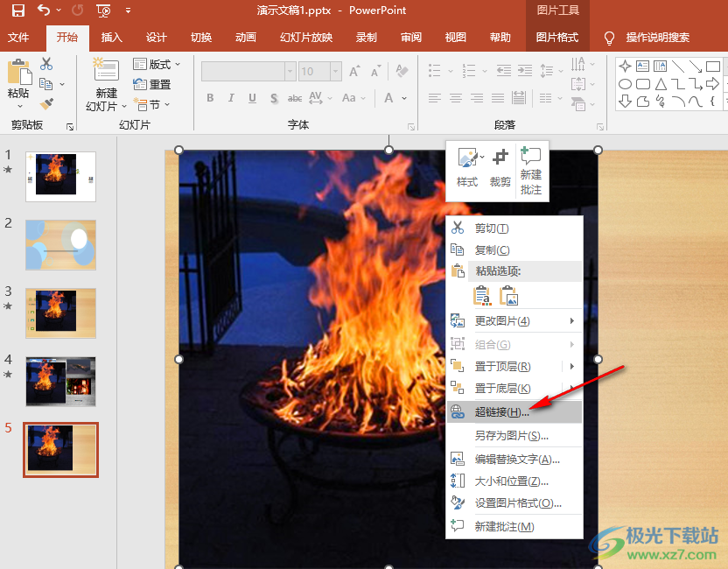The height and width of the screenshot is (569, 728).
Task: Click the Save icon in title bar
Action: tap(17, 11)
